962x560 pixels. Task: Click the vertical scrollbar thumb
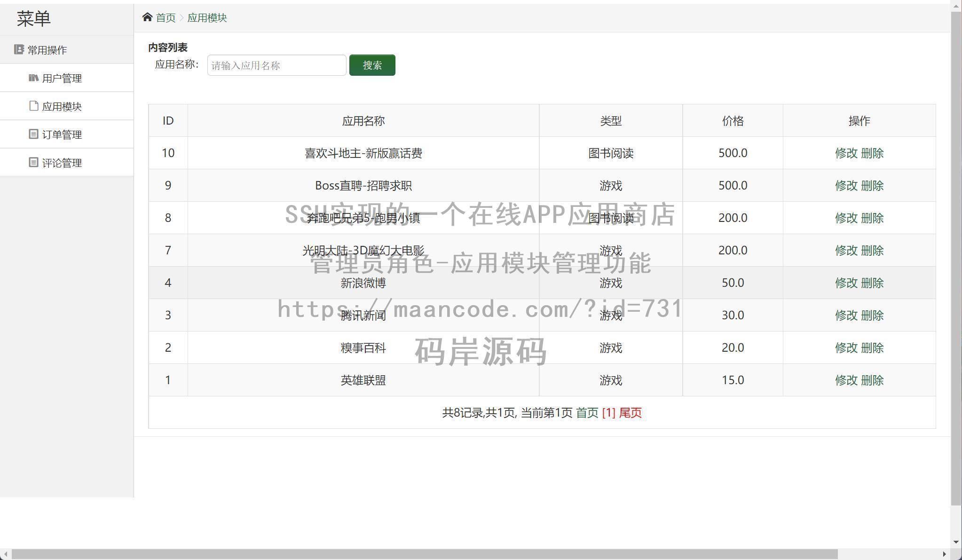tap(956, 259)
